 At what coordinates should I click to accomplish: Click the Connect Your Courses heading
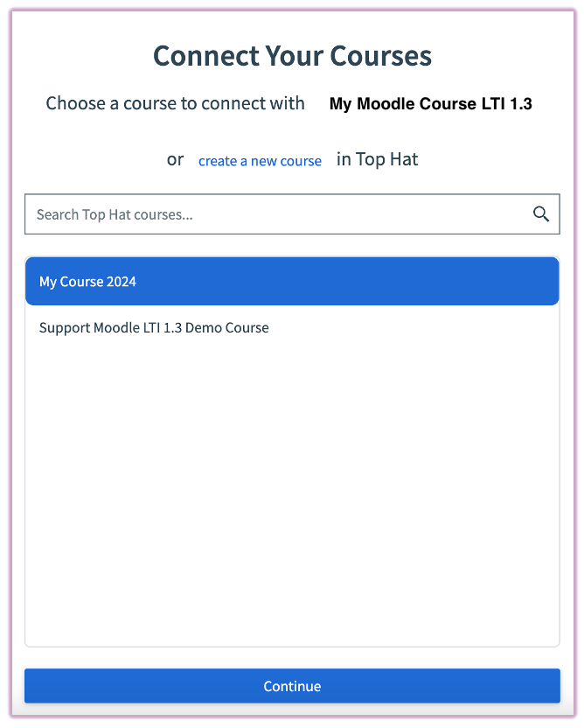292,56
